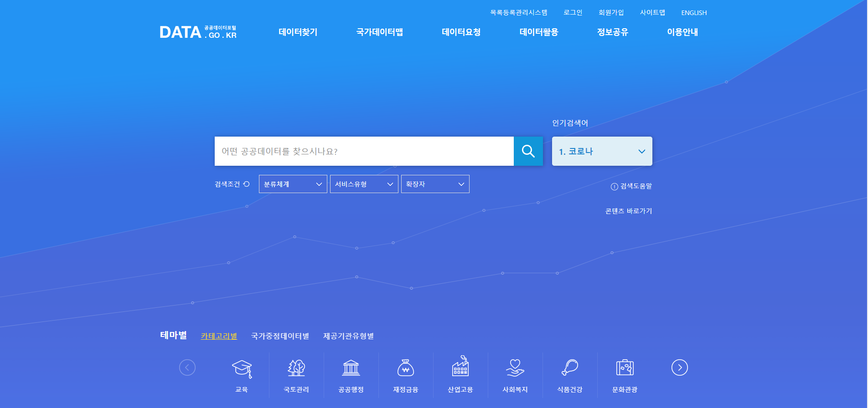Image resolution: width=868 pixels, height=408 pixels.
Task: Click the 검색도움말 info circle icon
Action: pyautogui.click(x=614, y=187)
